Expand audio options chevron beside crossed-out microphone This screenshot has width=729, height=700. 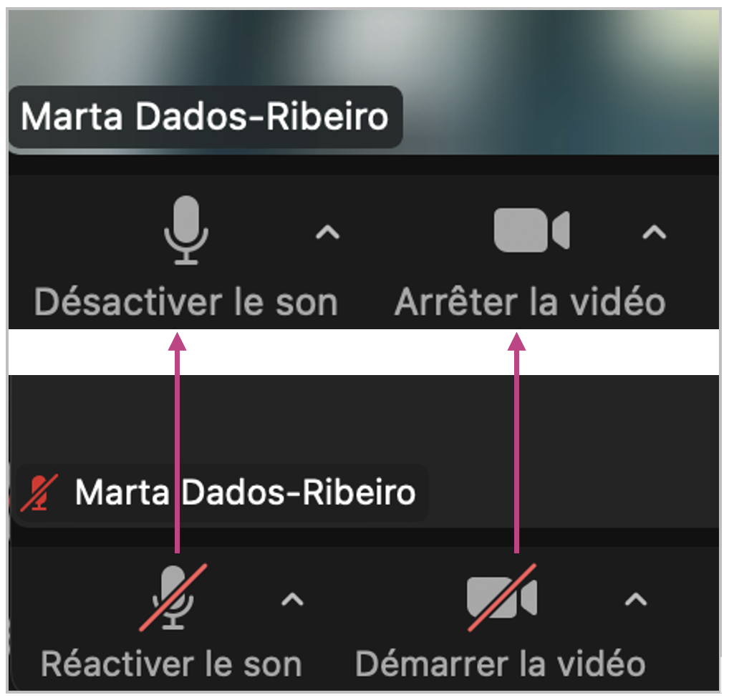[292, 599]
